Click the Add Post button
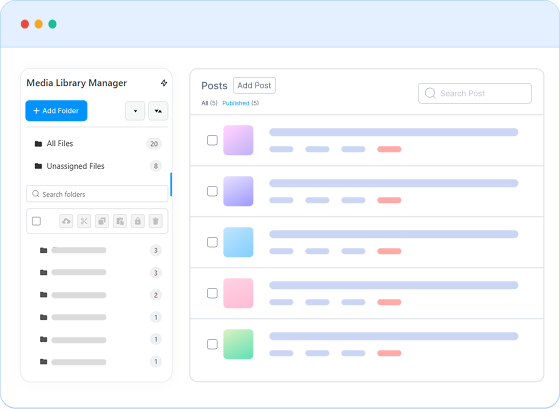 coord(254,85)
